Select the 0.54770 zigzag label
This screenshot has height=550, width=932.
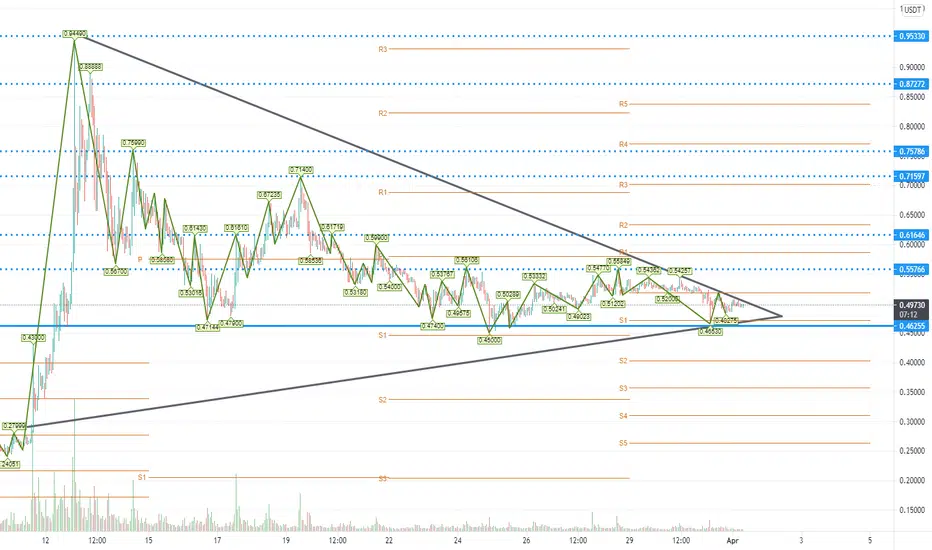[x=599, y=269]
